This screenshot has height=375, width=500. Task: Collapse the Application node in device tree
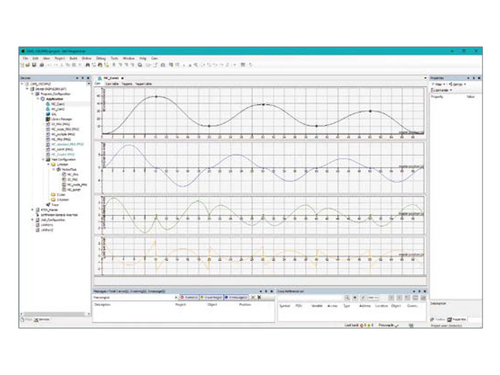point(38,99)
